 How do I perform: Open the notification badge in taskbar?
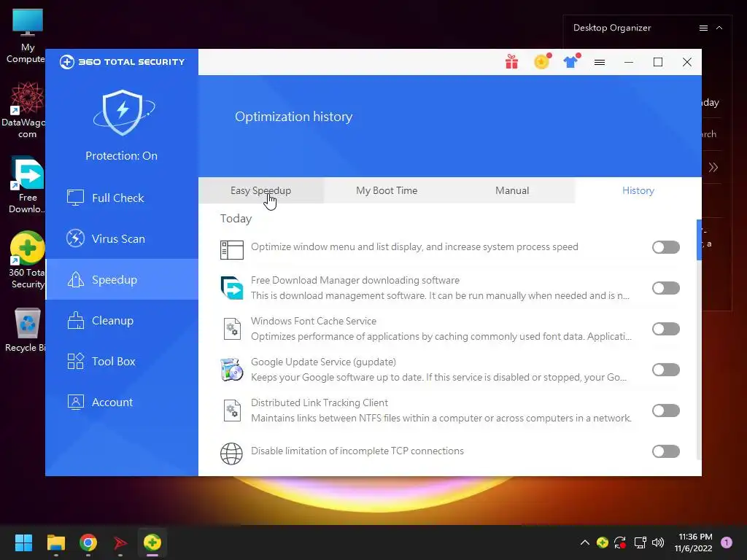726,542
